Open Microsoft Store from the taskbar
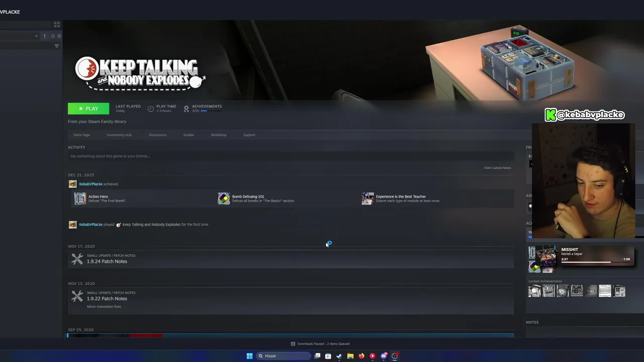 328,356
